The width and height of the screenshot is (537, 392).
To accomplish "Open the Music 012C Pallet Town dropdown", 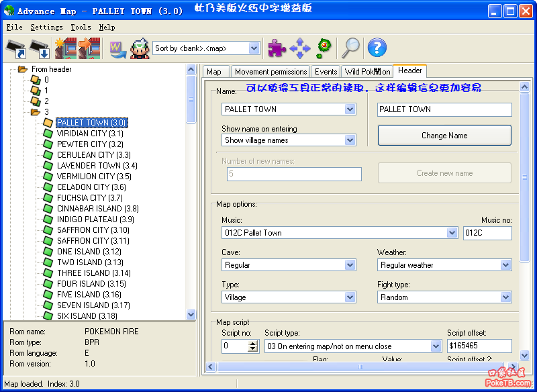I will [452, 233].
